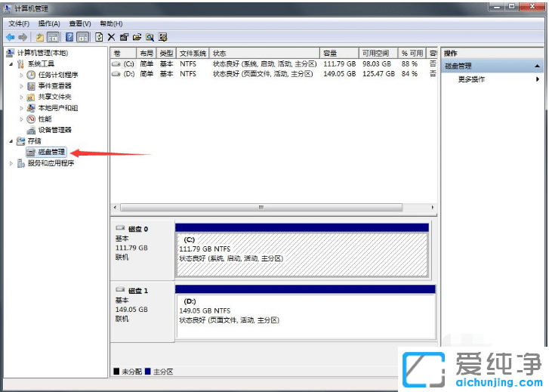This screenshot has width=549, height=392.
Task: Click the back arrow toolbar icon
Action: tap(10, 36)
